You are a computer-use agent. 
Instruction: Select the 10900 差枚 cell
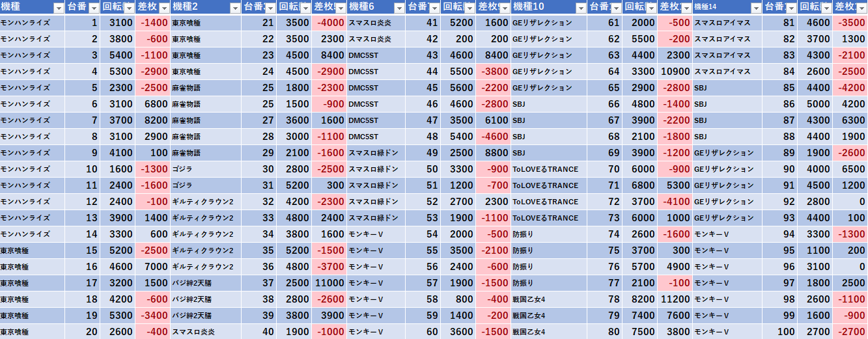675,72
